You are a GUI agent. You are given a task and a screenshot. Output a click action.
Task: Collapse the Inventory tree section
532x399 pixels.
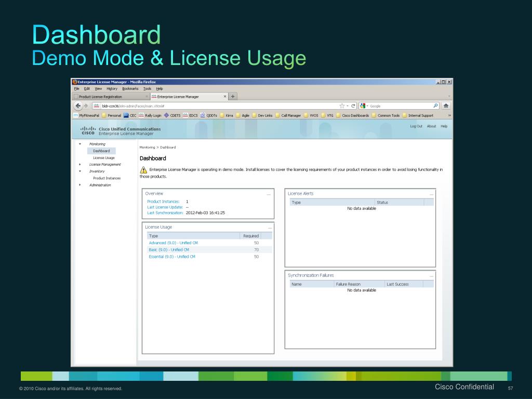click(80, 171)
